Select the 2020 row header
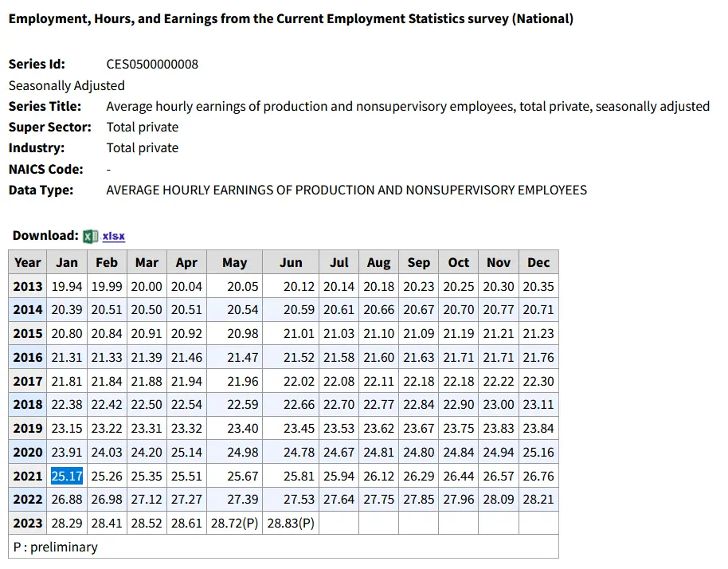728x569 pixels. point(28,452)
